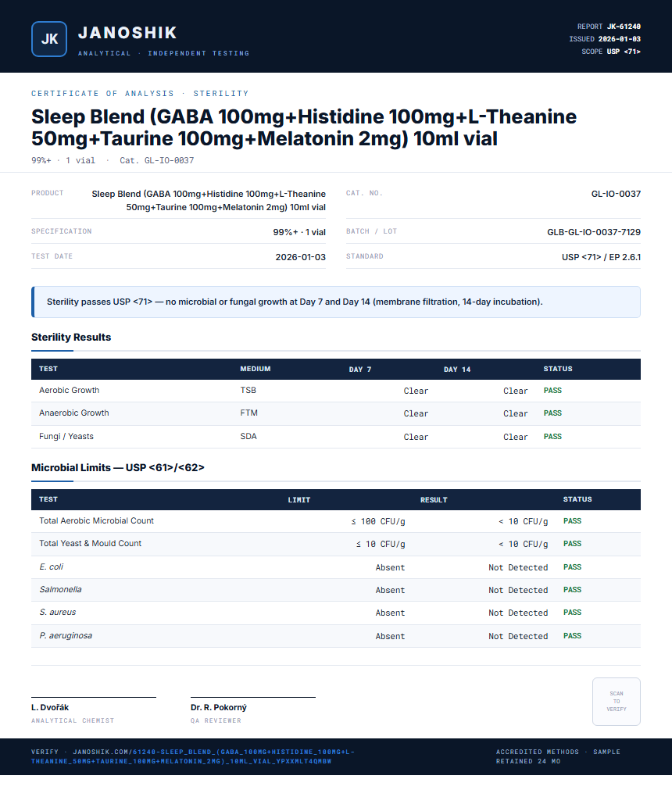Open the janoshik.com verification link in footer
Image resolution: width=672 pixels, height=797 pixels.
(193, 756)
